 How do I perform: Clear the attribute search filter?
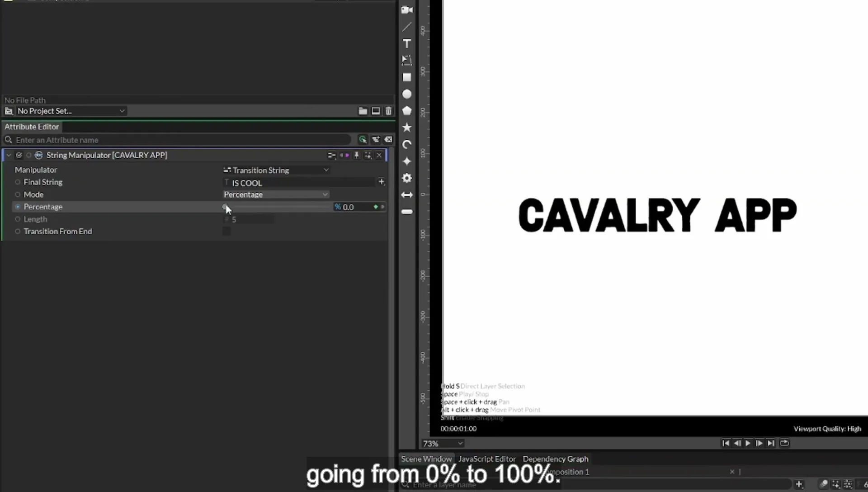click(x=388, y=140)
